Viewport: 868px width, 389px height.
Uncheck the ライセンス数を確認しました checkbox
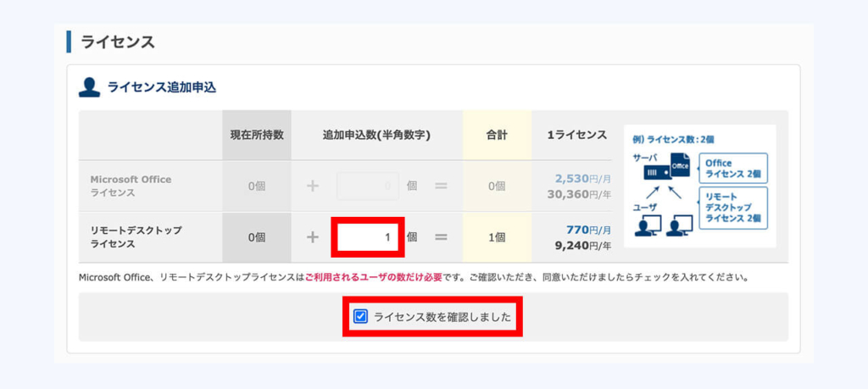pyautogui.click(x=360, y=316)
